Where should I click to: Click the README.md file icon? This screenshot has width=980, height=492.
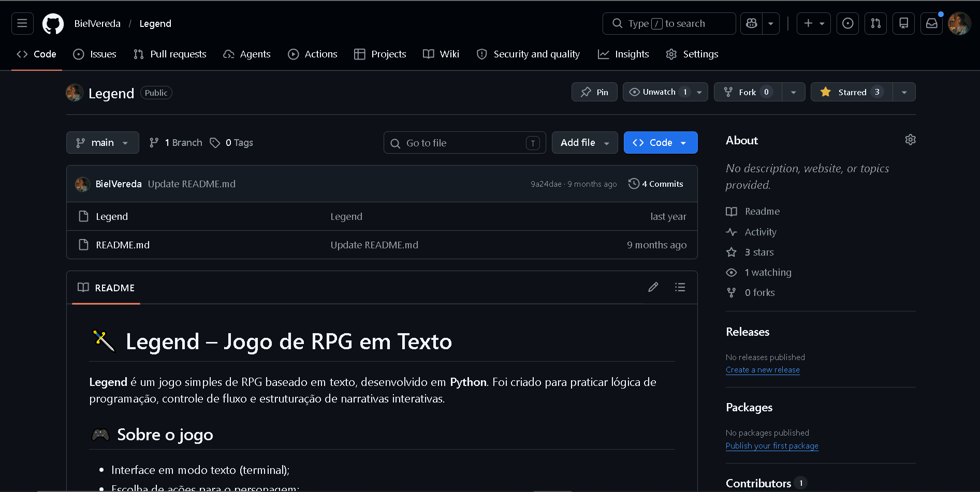coord(83,245)
